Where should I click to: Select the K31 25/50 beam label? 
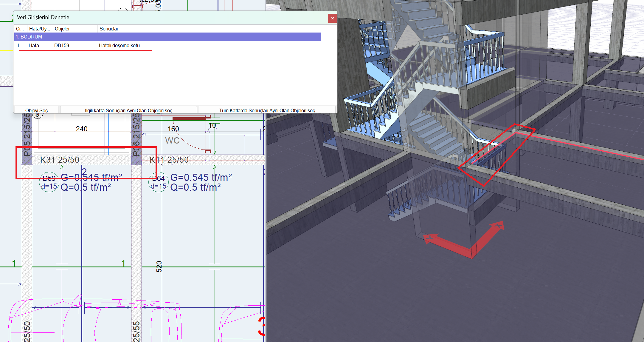pyautogui.click(x=60, y=160)
